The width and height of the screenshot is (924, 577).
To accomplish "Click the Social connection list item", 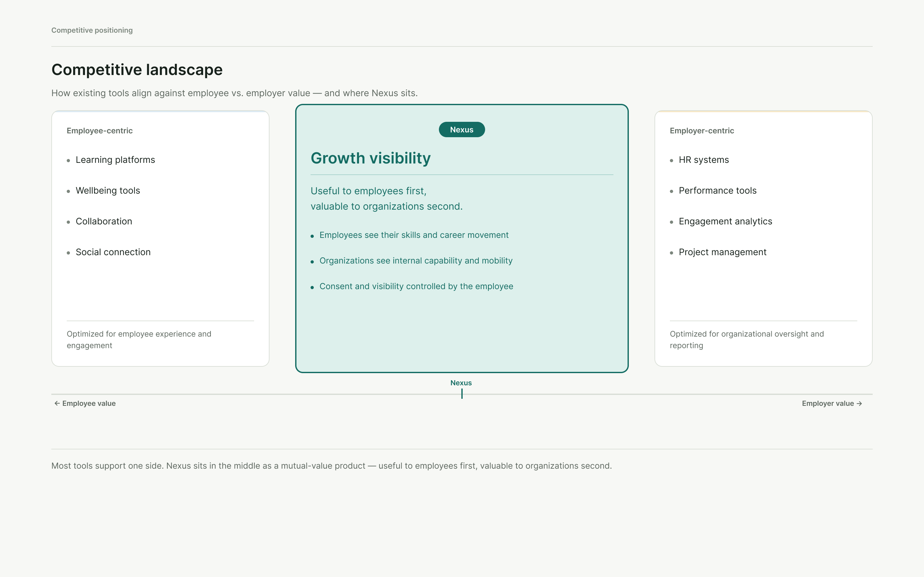I will pos(108,252).
